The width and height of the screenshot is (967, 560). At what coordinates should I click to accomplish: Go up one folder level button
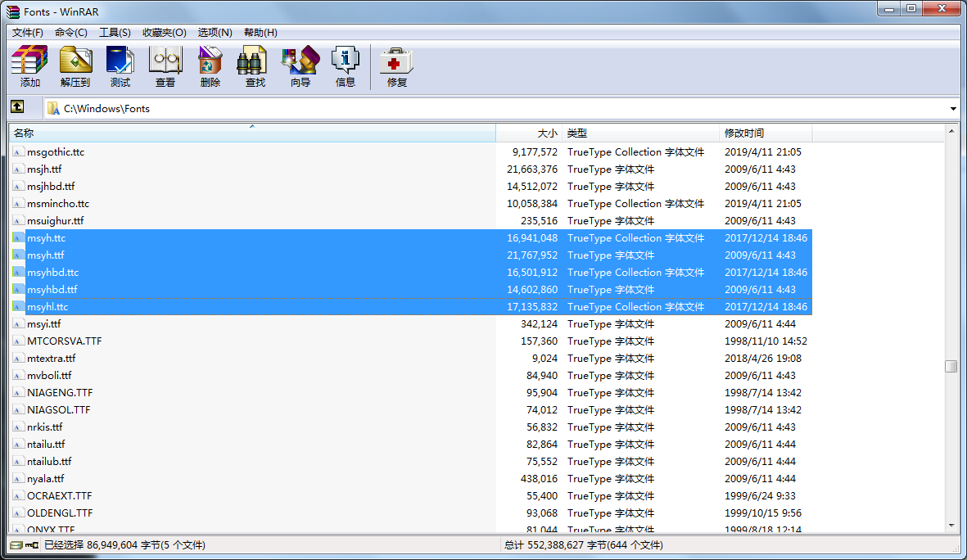pyautogui.click(x=17, y=107)
